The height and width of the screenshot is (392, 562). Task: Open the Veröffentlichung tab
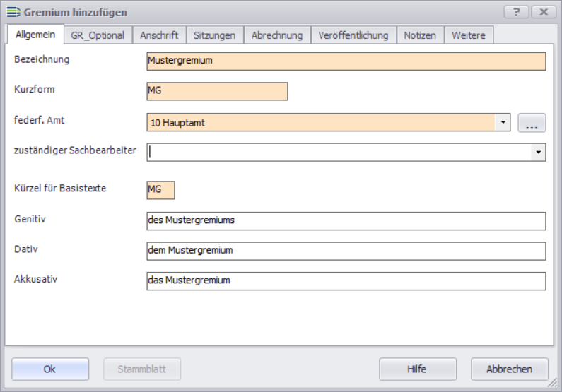(353, 35)
